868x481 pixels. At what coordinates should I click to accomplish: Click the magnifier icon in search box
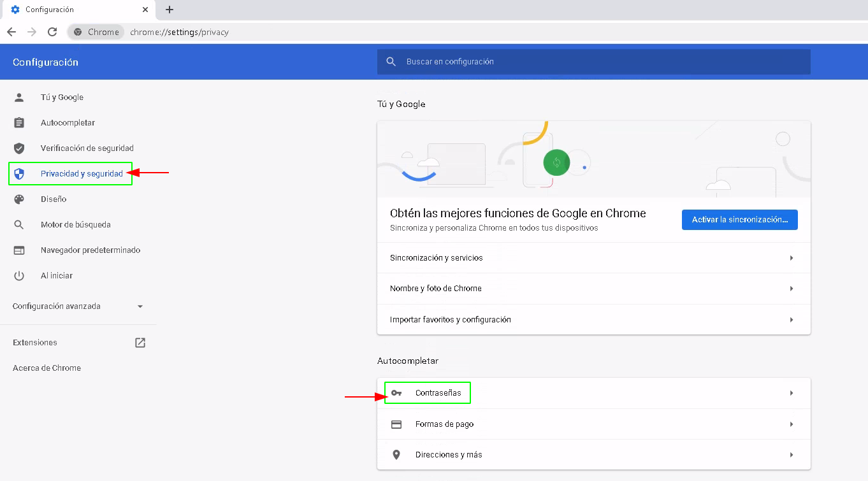(391, 62)
